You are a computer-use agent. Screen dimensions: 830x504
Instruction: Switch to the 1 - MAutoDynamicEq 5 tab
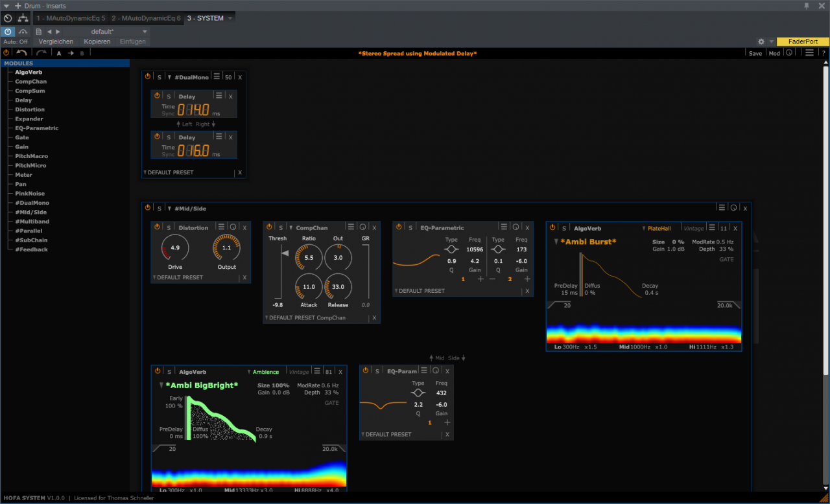(71, 18)
